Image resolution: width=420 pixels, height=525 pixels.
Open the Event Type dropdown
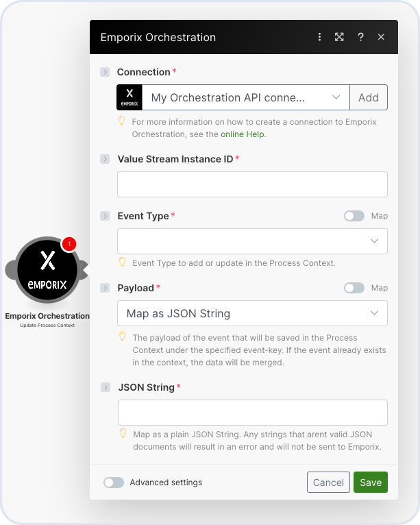252,241
